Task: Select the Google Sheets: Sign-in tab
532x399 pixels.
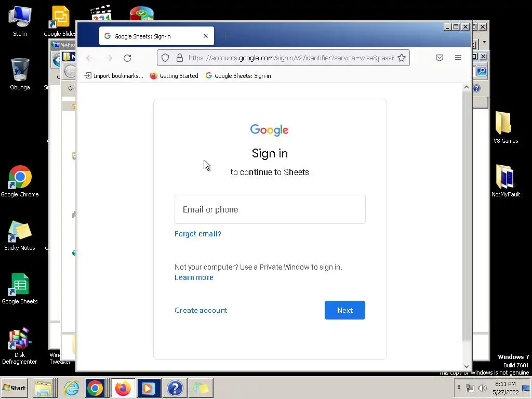Action: pos(156,36)
